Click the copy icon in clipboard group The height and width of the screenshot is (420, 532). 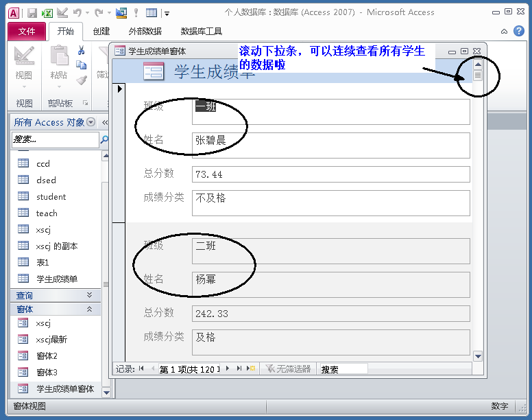[x=81, y=65]
